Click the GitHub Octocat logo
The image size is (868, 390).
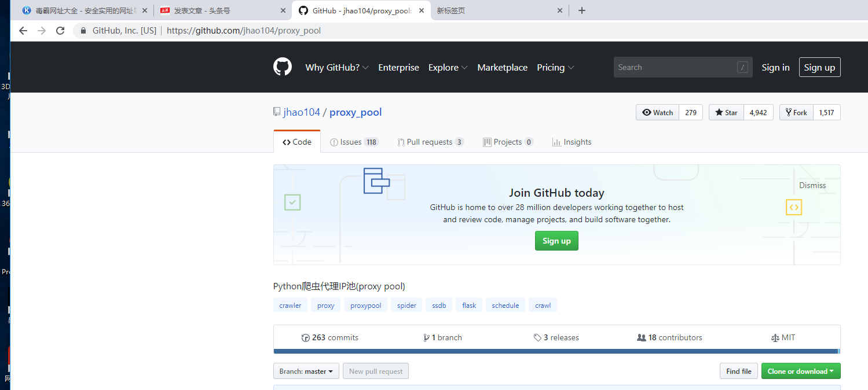(x=282, y=67)
